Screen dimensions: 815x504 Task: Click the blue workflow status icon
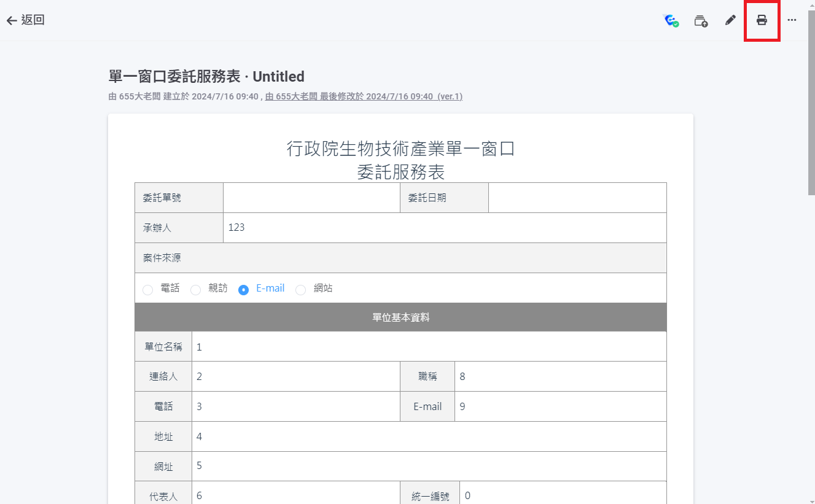point(671,21)
